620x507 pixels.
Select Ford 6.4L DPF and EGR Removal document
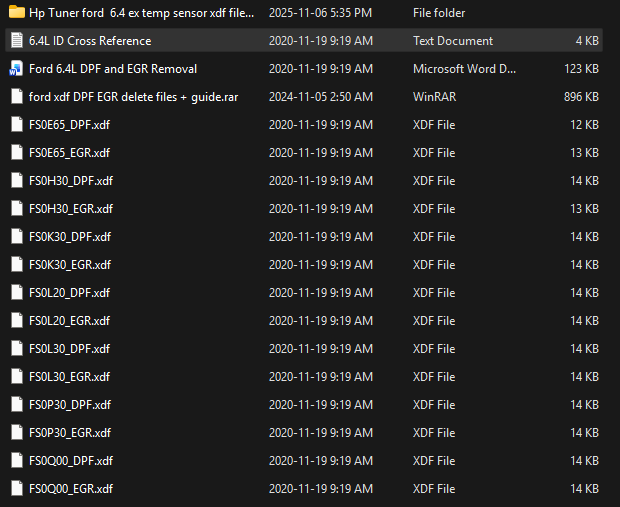113,69
